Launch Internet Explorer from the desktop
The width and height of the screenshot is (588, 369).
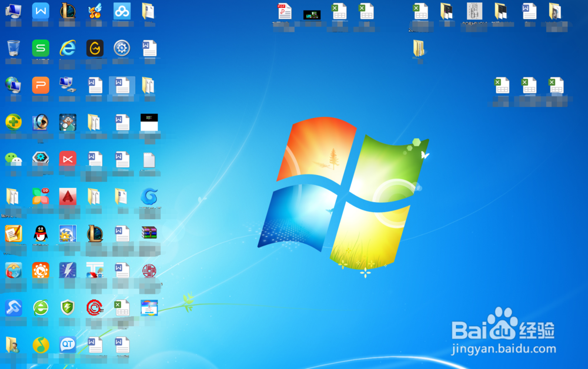click(68, 48)
